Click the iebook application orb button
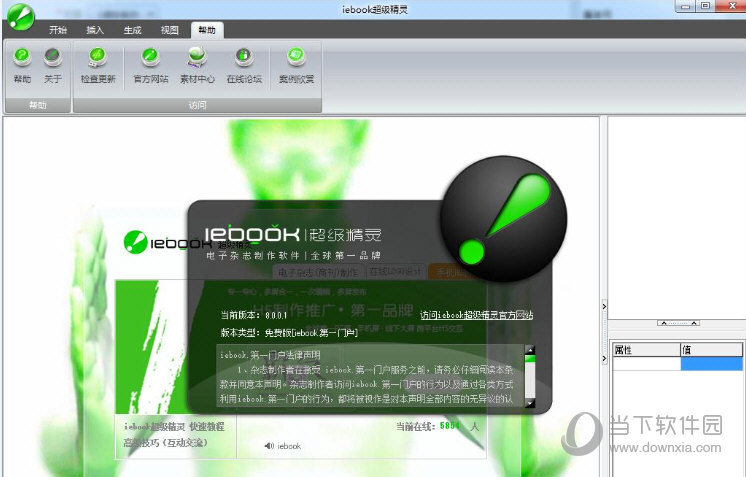Screen dimensions: 746x477 click(x=20, y=17)
